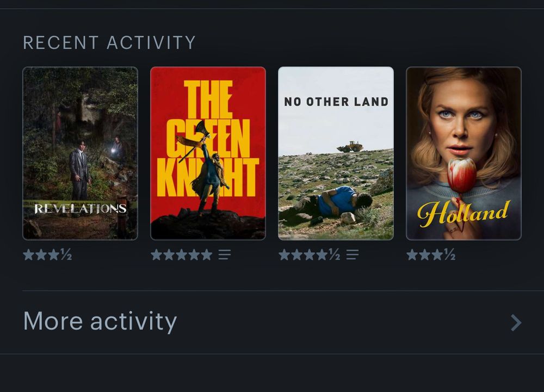Open the review icon beside The Green Knight rating
Screen dimensions: 544x392
click(225, 255)
